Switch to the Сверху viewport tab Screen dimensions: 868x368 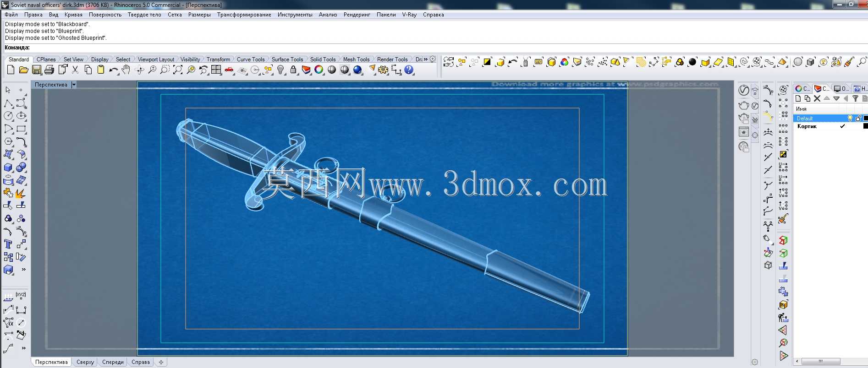(x=85, y=362)
